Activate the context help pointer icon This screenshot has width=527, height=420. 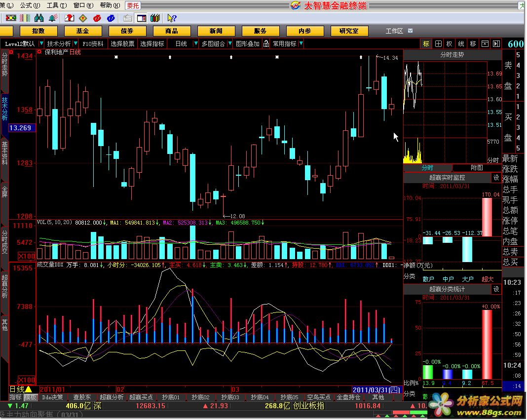pyautogui.click(x=171, y=18)
